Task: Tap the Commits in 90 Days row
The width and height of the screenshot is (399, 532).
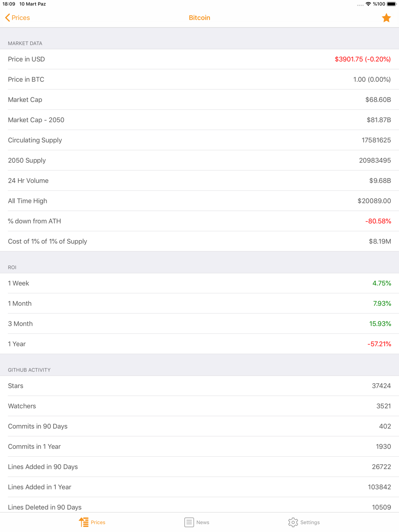Action: (x=199, y=426)
